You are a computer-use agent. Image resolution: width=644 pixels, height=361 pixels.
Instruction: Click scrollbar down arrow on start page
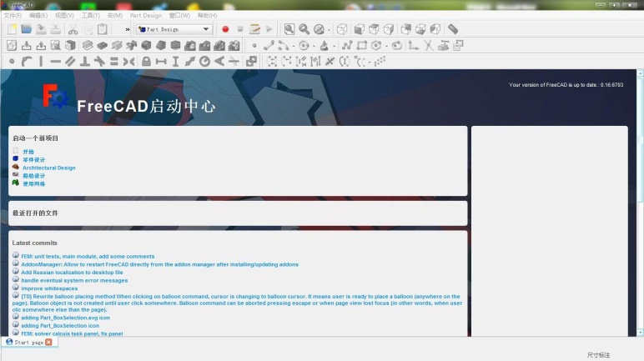pos(641,333)
